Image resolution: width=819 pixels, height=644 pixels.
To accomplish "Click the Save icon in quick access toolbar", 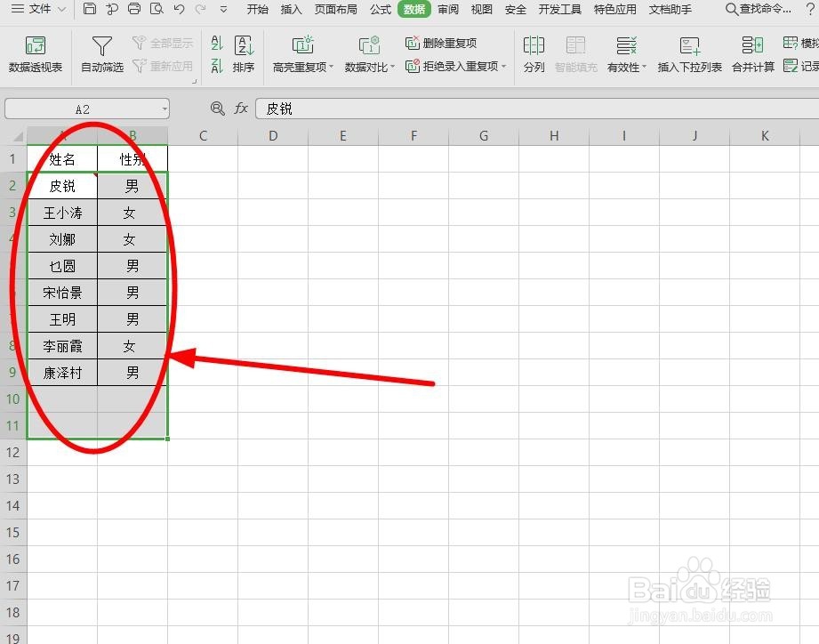I will [90, 9].
